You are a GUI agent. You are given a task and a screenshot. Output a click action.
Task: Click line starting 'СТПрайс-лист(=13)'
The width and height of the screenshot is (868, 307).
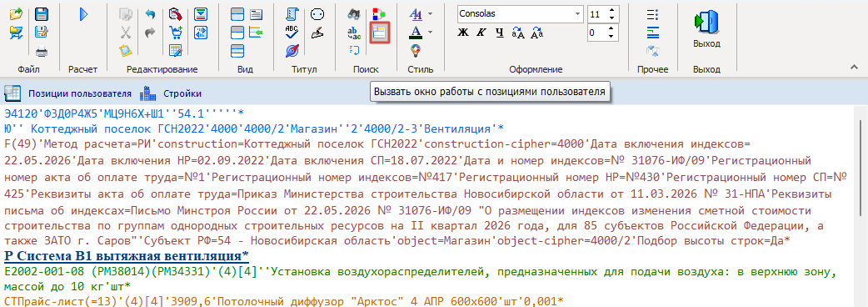tap(283, 300)
